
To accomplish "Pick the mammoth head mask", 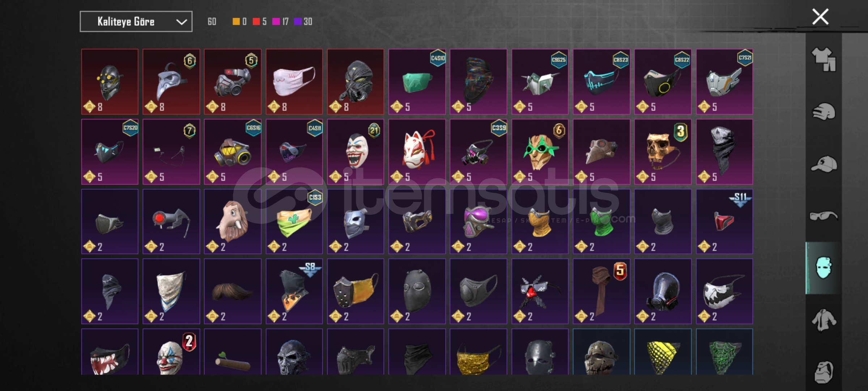I will (233, 222).
